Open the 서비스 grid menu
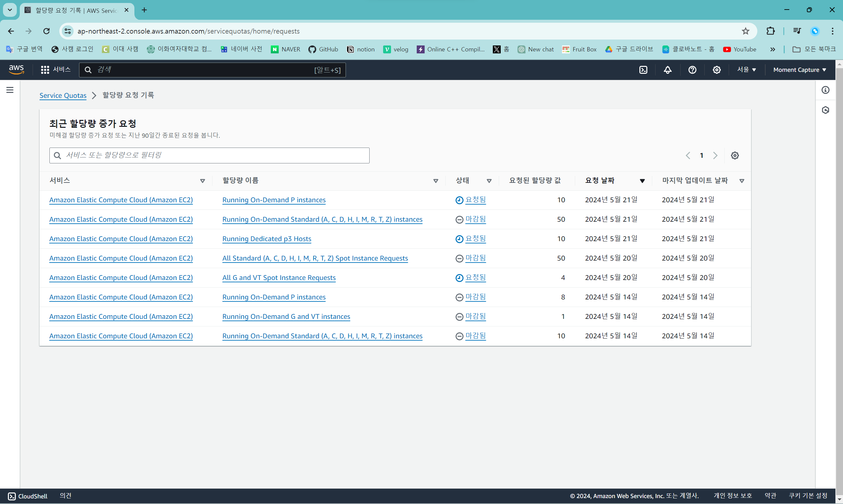This screenshot has width=843, height=504. coord(56,70)
